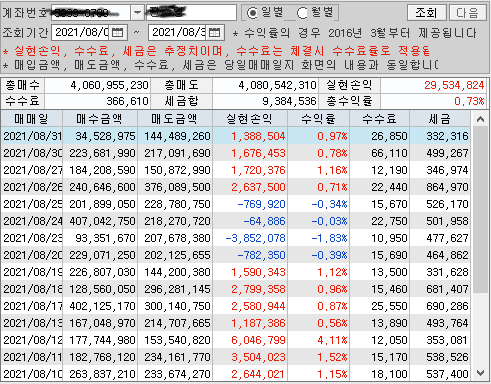Select the 2021/08/18 row date
This screenshot has height=384, width=491.
click(x=32, y=289)
